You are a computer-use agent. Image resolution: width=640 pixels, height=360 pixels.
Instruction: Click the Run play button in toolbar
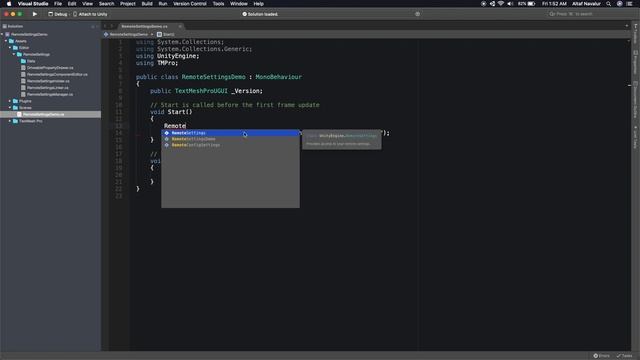pyautogui.click(x=35, y=14)
